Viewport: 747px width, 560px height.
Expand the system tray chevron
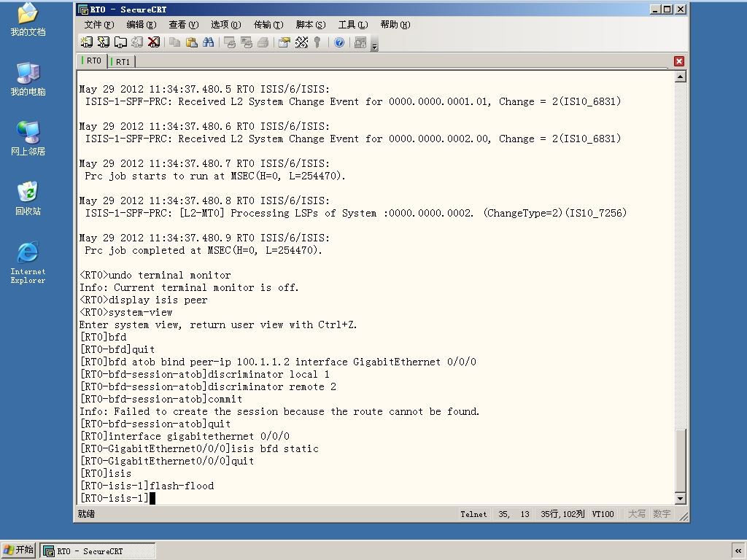[738, 551]
